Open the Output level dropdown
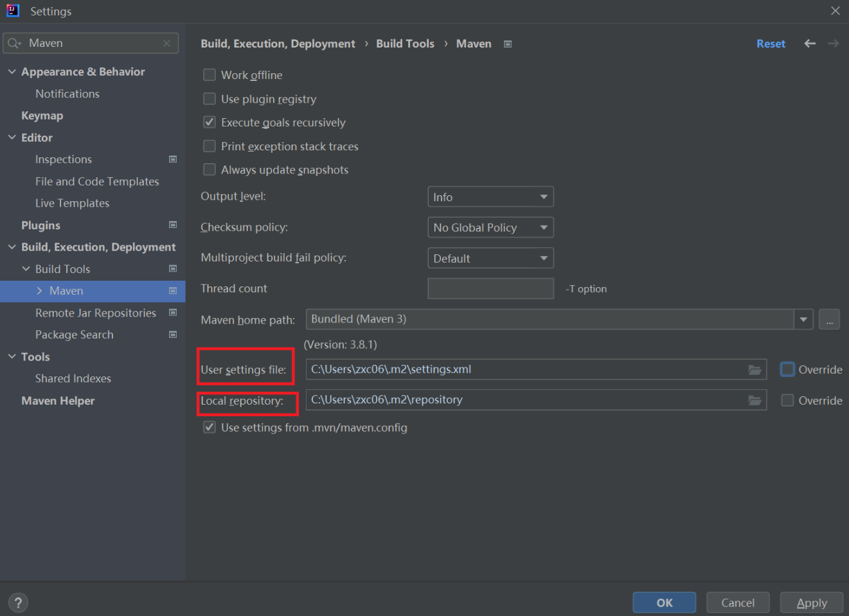This screenshot has height=616, width=849. pos(490,197)
